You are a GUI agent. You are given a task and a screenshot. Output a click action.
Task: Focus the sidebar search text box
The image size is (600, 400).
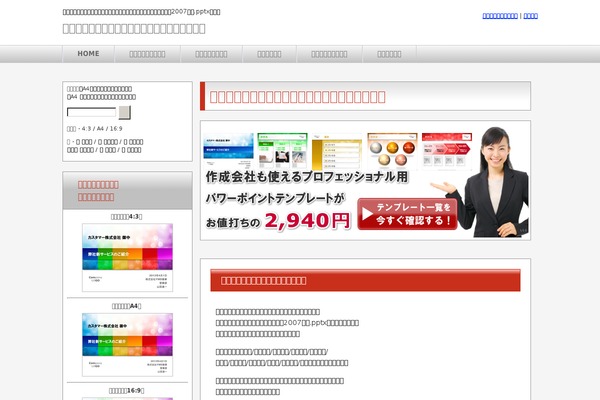[91, 112]
